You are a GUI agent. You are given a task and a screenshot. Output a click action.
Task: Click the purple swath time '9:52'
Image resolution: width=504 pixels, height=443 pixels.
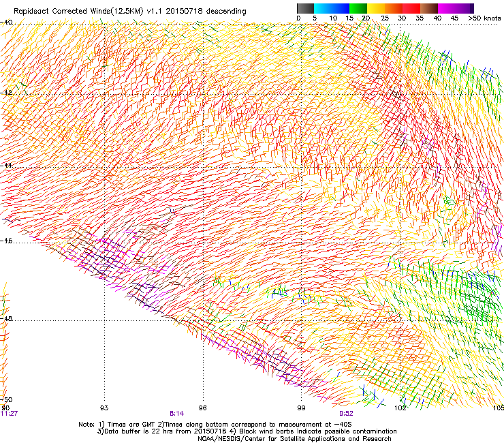click(x=346, y=414)
